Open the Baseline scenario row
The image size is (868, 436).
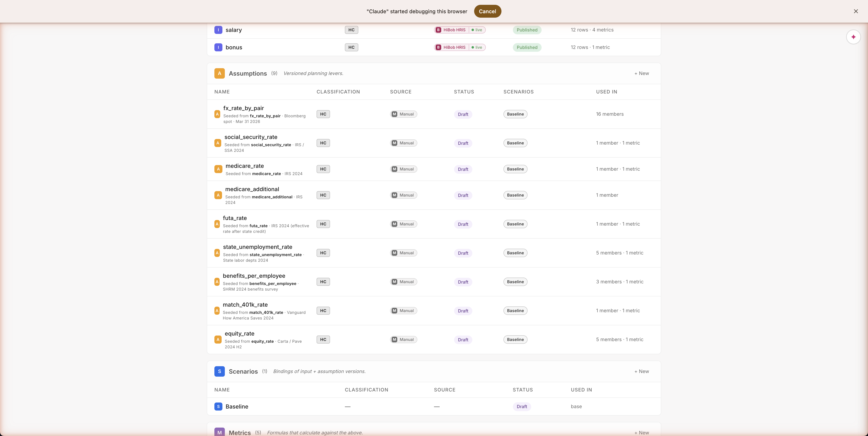click(x=434, y=406)
